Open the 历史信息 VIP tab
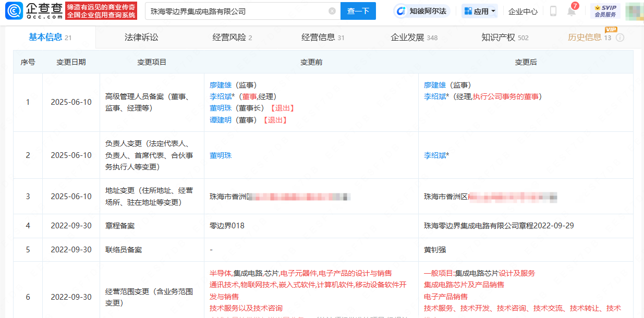This screenshot has height=318, width=644. 585,38
